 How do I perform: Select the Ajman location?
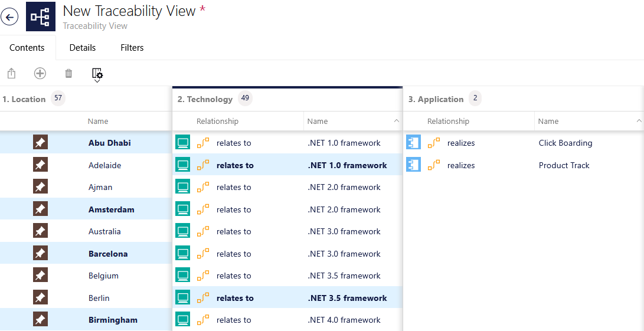[100, 187]
